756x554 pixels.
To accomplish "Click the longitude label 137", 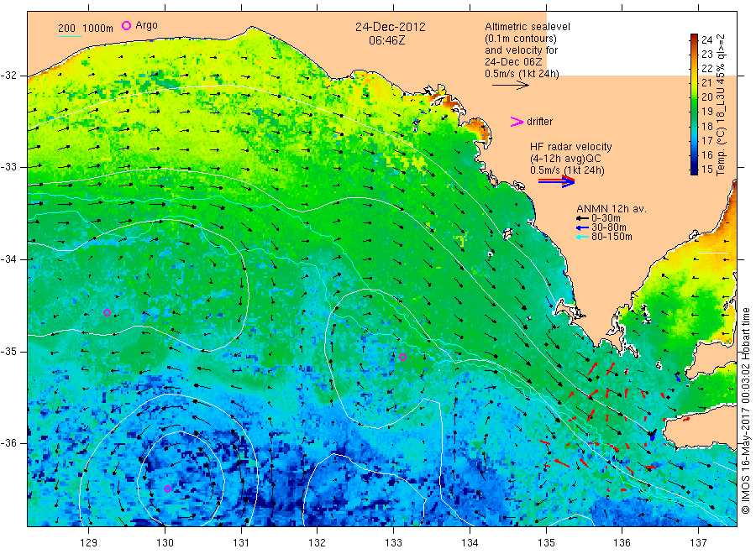I will [698, 543].
